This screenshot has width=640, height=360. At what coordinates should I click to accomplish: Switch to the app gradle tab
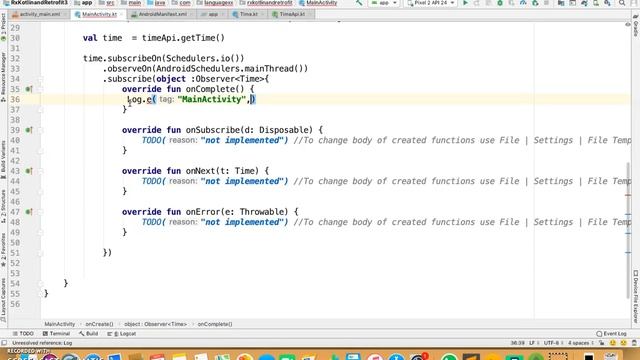212,14
